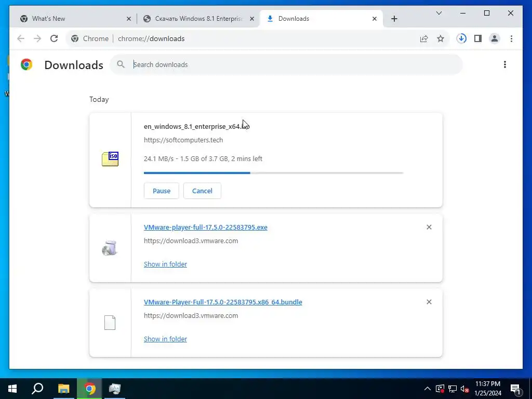Bookmark this tab with the star icon

(x=441, y=38)
